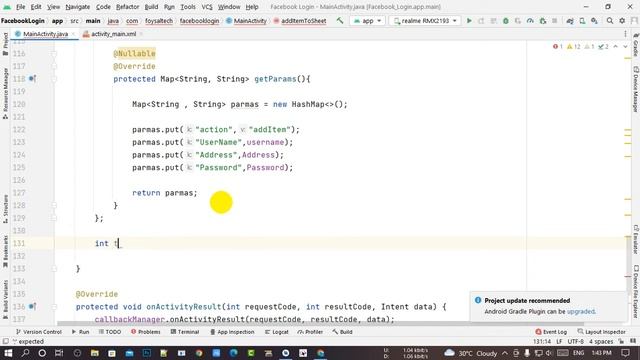640x360 pixels.
Task: Collapse the fold marker at line 133
Action: [53, 269]
